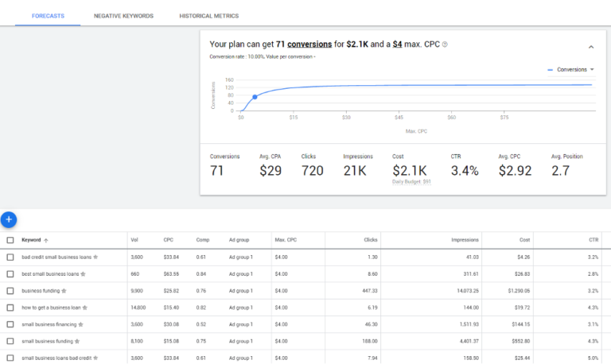Switch to the Forecasts tab
This screenshot has height=364, width=611.
point(48,16)
